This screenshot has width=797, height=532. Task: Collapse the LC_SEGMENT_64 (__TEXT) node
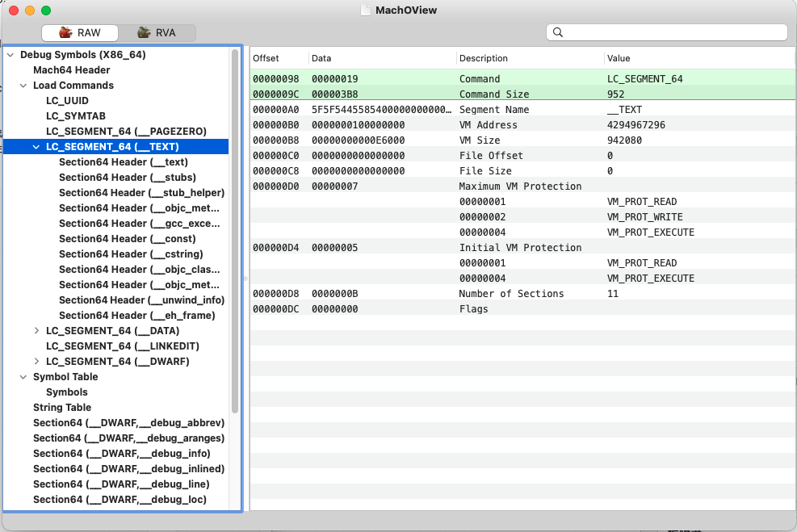pyautogui.click(x=36, y=147)
